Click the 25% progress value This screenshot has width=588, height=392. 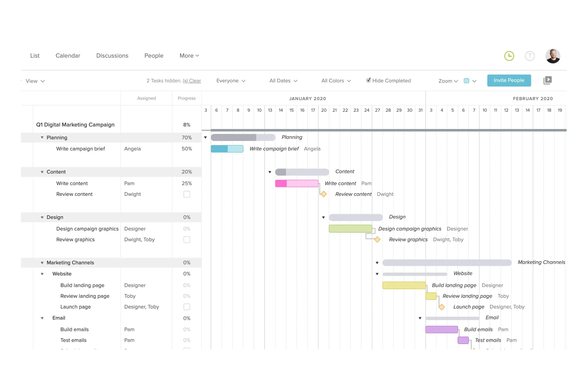[187, 183]
